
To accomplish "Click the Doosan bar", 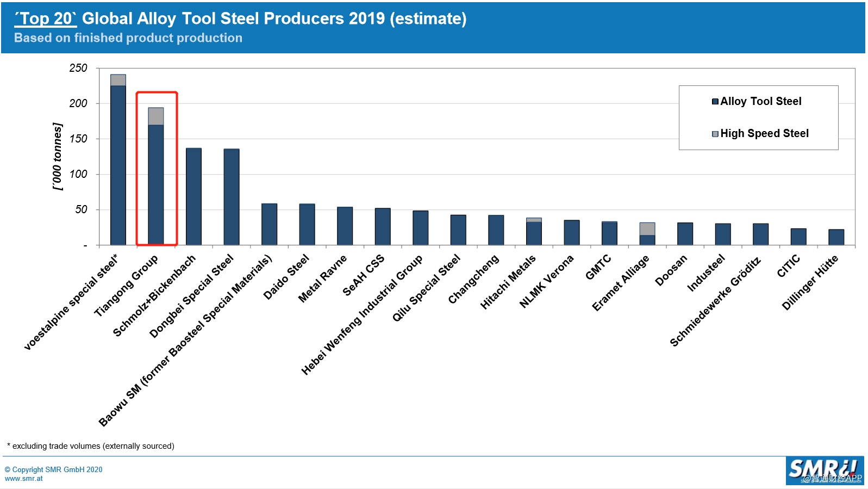I will coord(685,234).
